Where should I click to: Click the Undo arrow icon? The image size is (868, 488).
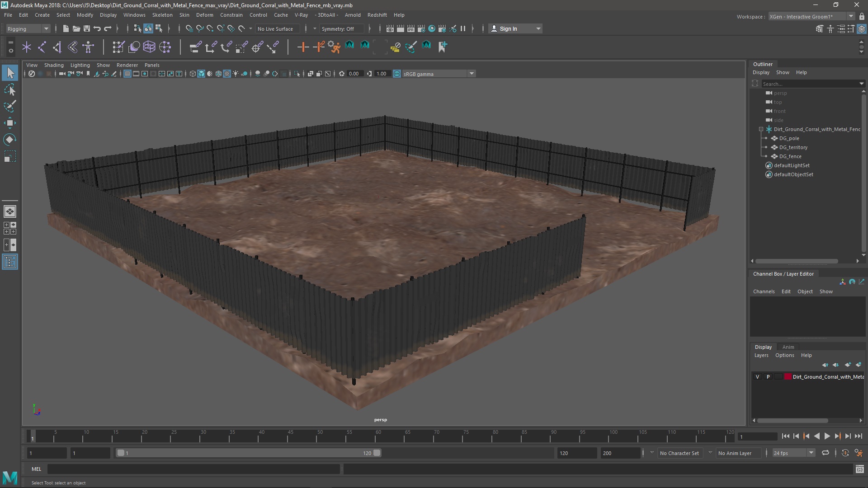pyautogui.click(x=97, y=28)
